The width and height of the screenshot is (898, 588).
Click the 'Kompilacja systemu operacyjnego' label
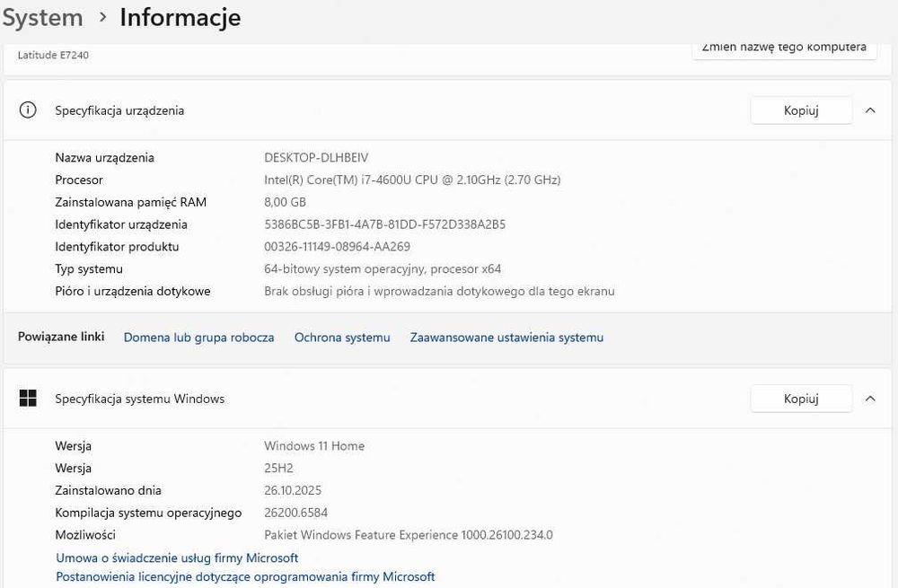[x=148, y=513]
